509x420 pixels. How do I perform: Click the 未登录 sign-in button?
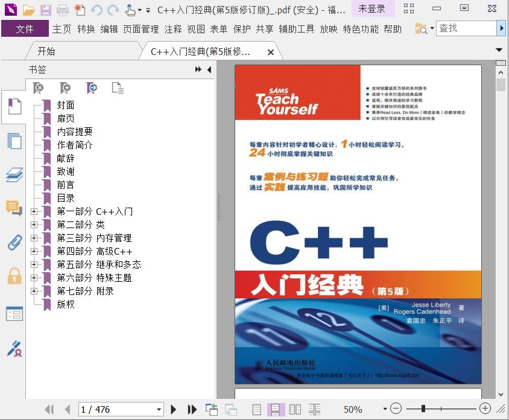pyautogui.click(x=372, y=9)
